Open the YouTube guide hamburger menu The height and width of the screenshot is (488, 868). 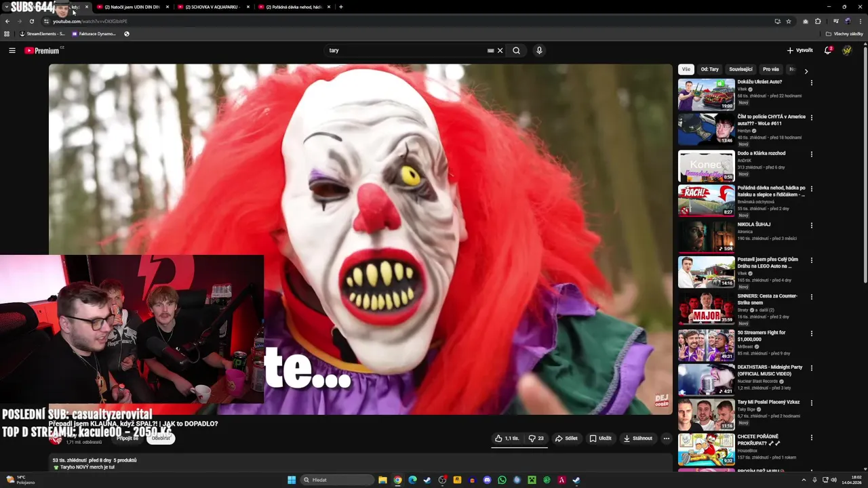coord(12,50)
